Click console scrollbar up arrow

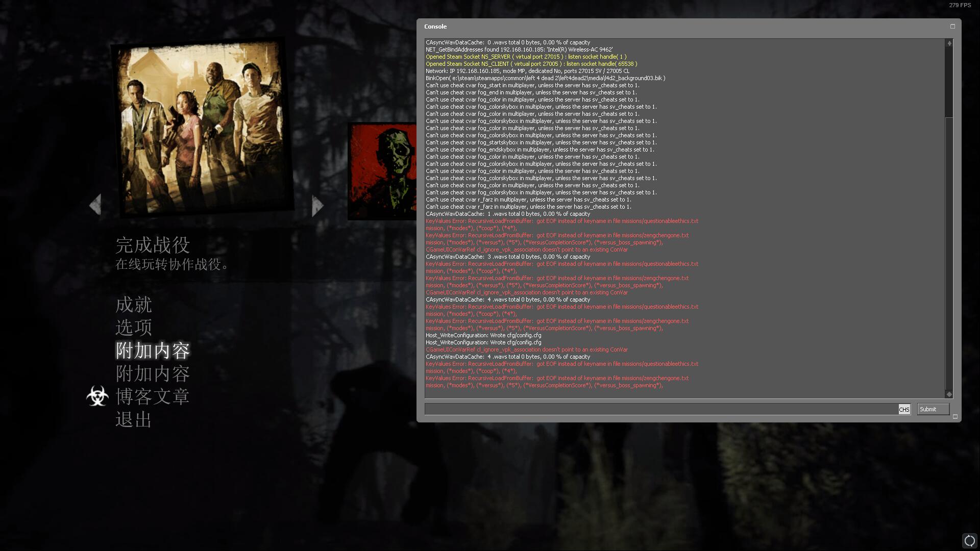tap(949, 43)
